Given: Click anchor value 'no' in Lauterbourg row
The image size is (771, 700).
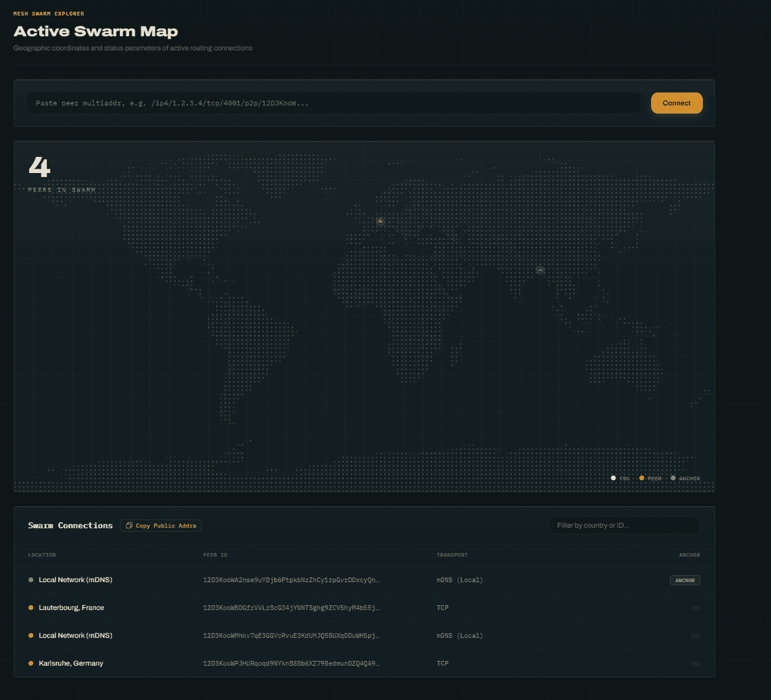Looking at the screenshot, I should (x=695, y=607).
